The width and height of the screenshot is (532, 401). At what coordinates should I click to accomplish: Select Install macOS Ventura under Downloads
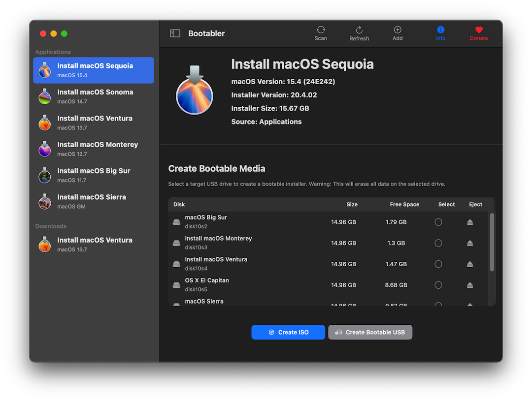click(x=94, y=245)
